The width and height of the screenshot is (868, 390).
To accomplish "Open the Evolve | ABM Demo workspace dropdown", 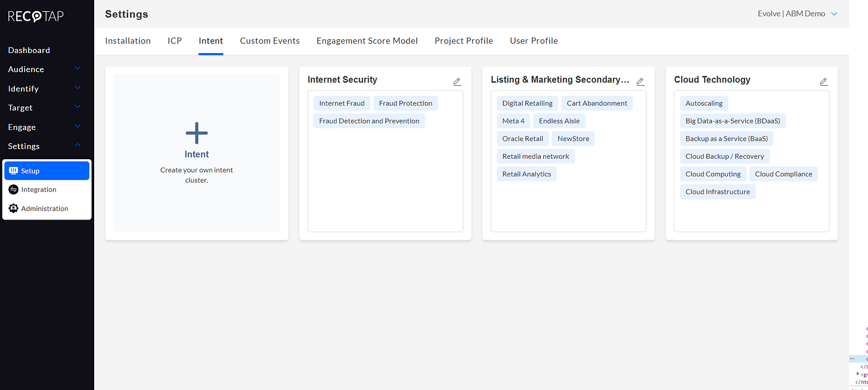I will click(798, 13).
